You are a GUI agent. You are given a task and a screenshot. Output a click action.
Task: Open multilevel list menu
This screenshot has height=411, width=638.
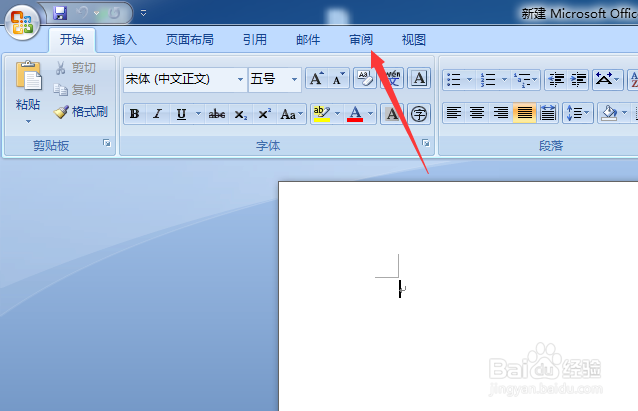525,79
